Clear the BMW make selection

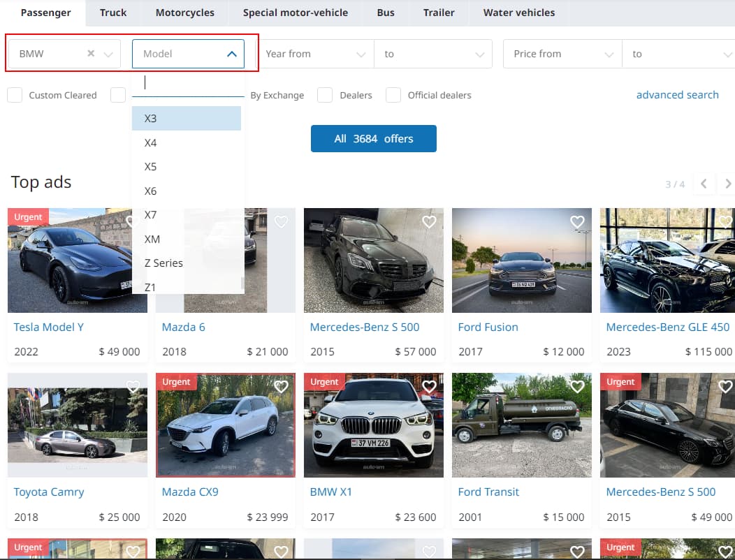[x=91, y=54]
